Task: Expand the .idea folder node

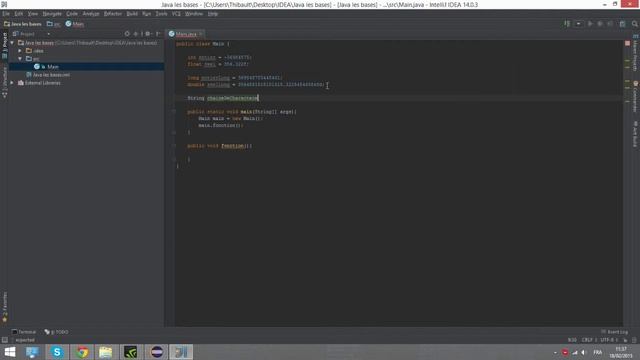Action: point(20,51)
